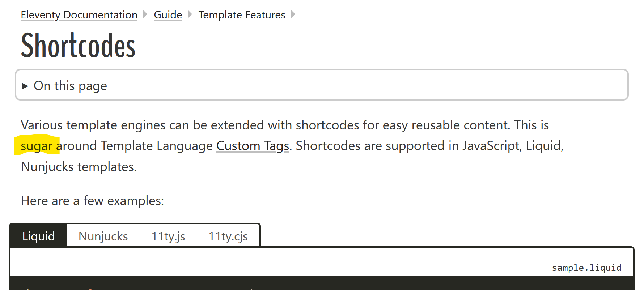Show the 11ty.cjs code example tab
The width and height of the screenshot is (644, 290).
point(228,236)
